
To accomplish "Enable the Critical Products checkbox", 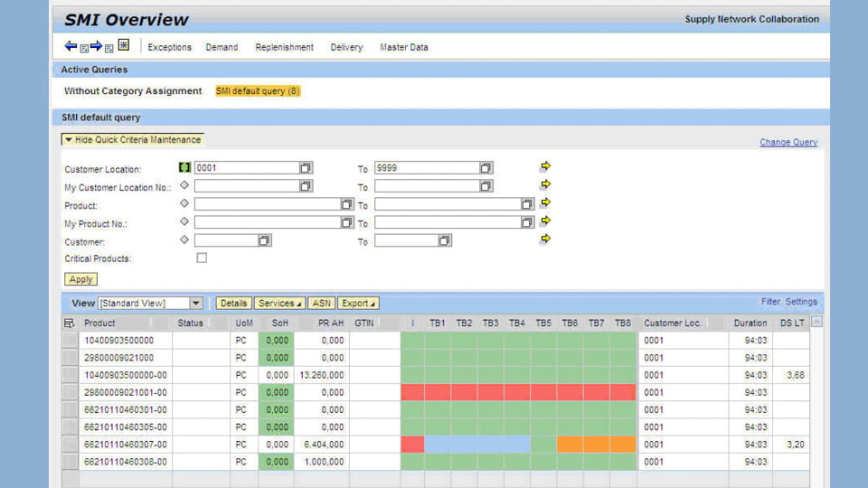I will click(x=202, y=258).
